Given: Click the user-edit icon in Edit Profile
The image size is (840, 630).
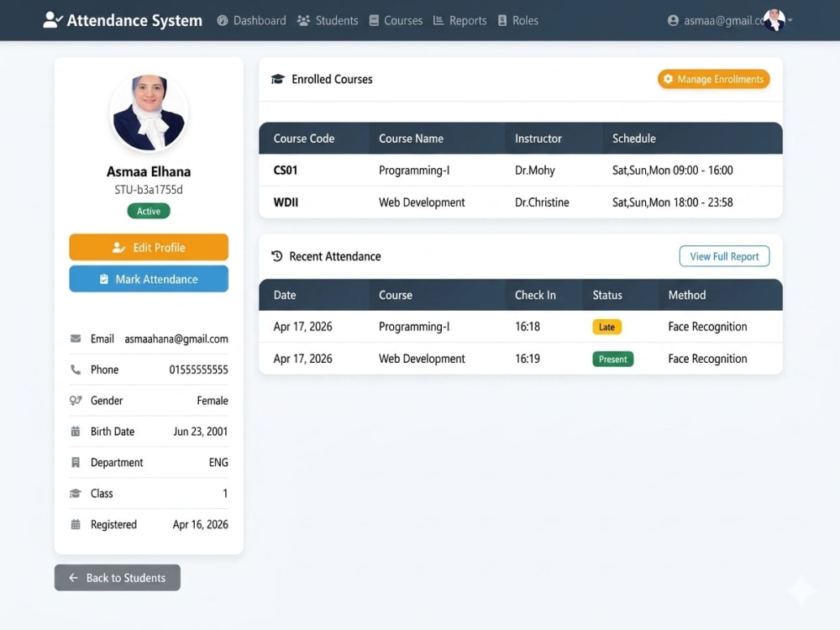Looking at the screenshot, I should 118,248.
